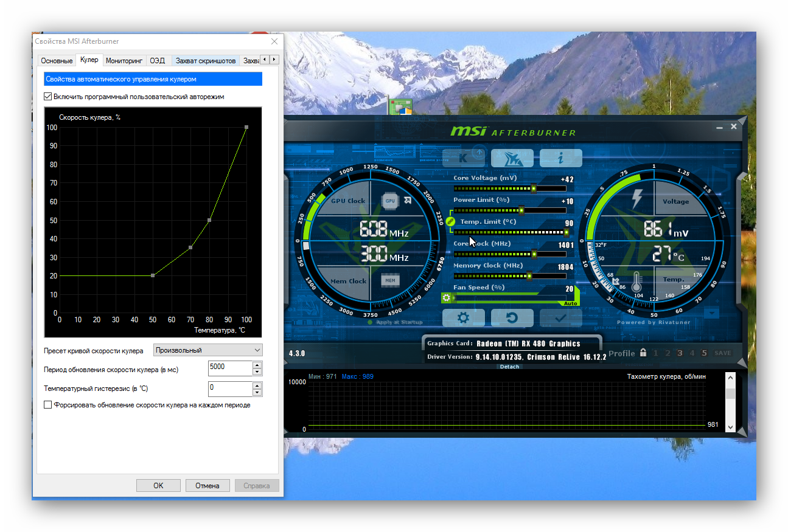The image size is (788, 532).
Task: Open the fan curve preset dropdown
Action: tap(208, 350)
